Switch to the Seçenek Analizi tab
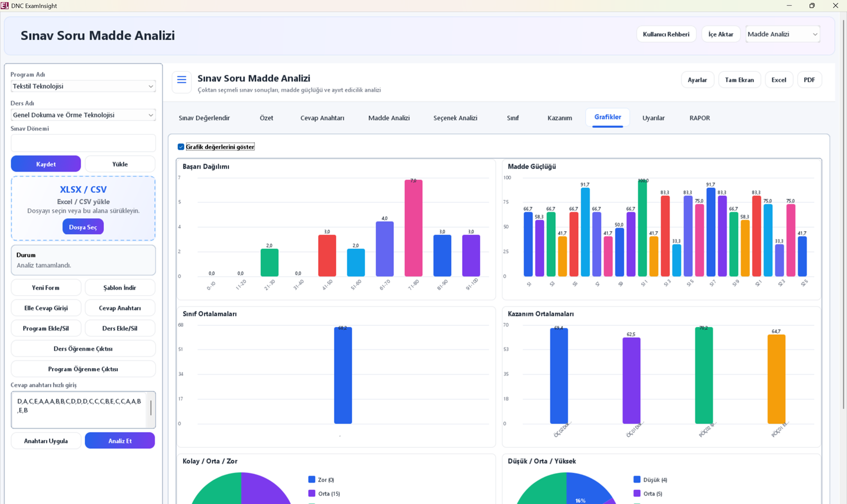 pos(455,118)
